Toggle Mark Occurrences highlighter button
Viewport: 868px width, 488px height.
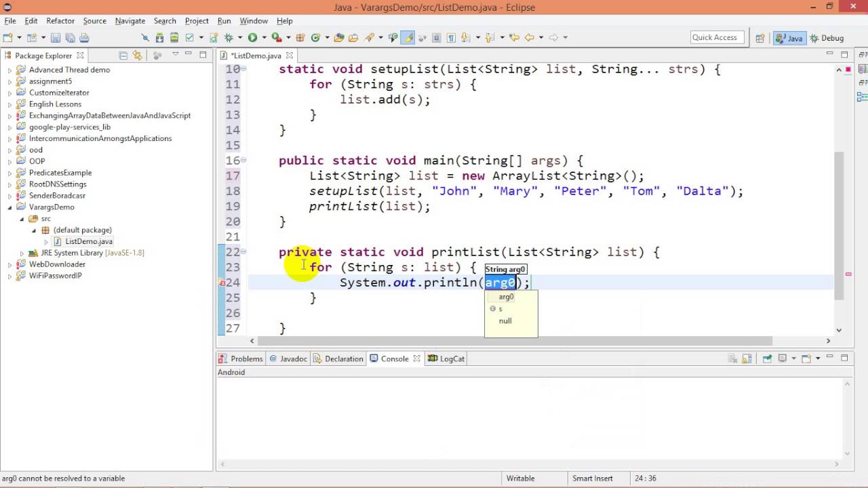tap(408, 38)
